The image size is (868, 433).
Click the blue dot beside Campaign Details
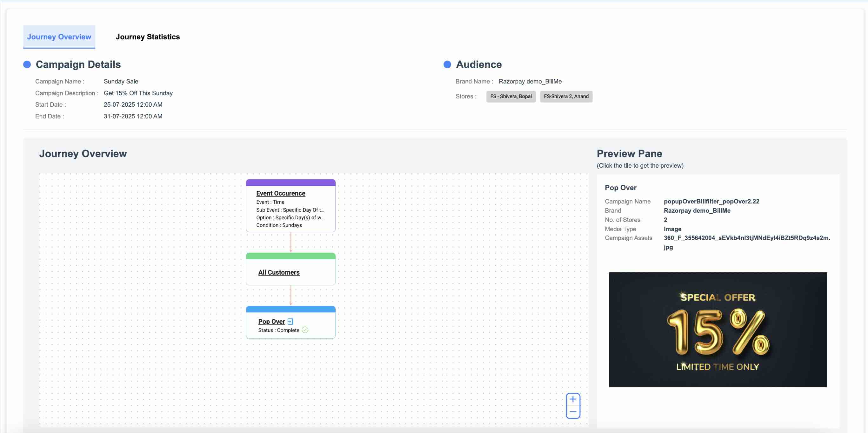pyautogui.click(x=27, y=64)
